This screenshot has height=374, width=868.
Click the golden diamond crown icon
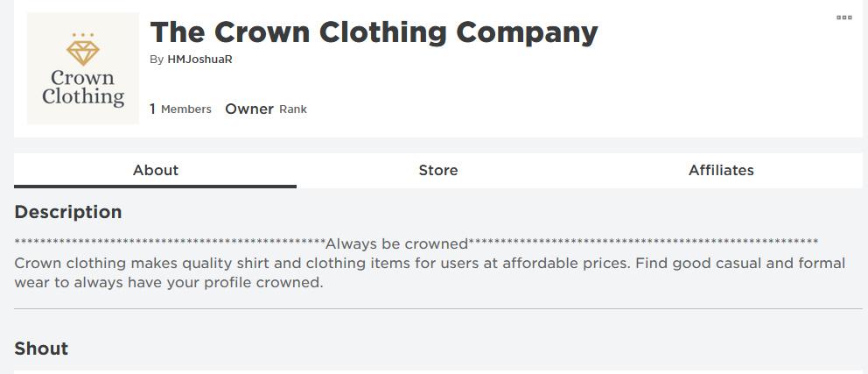click(83, 49)
